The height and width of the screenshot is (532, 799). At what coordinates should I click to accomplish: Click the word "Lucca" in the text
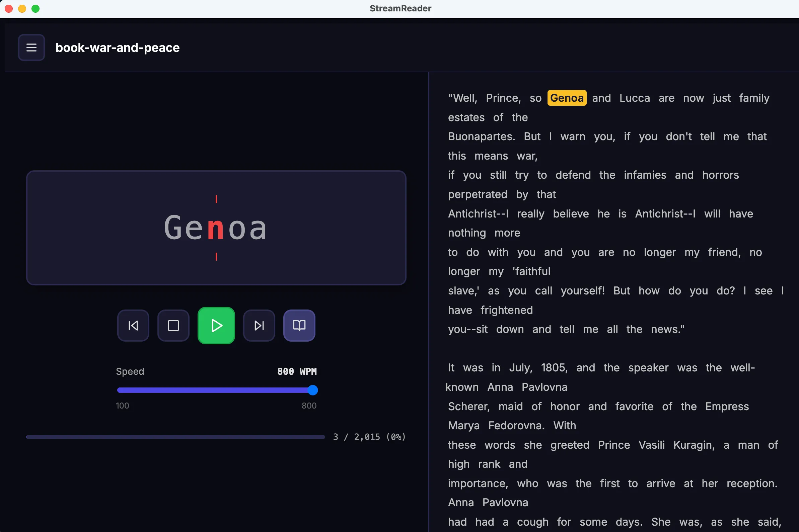click(x=634, y=98)
